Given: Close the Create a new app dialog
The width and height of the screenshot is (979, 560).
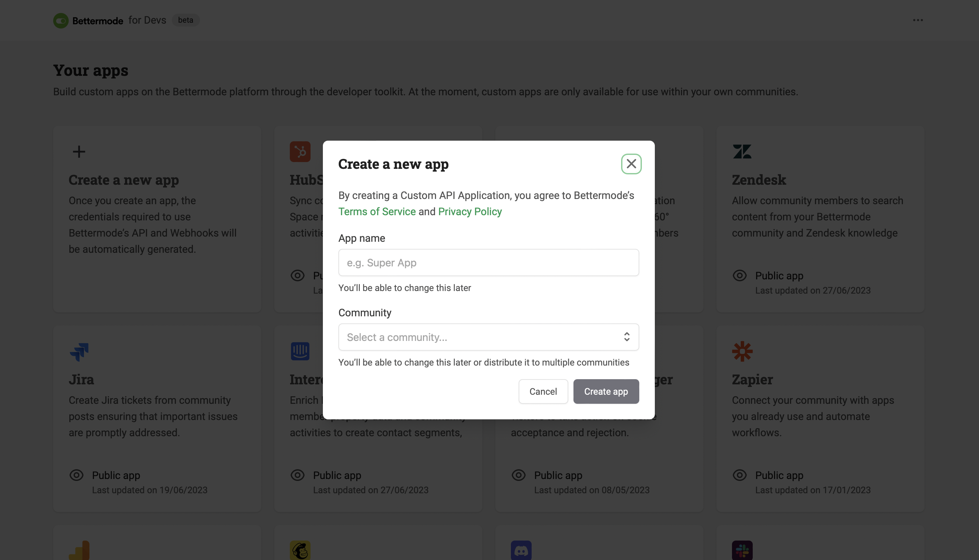Looking at the screenshot, I should [631, 164].
